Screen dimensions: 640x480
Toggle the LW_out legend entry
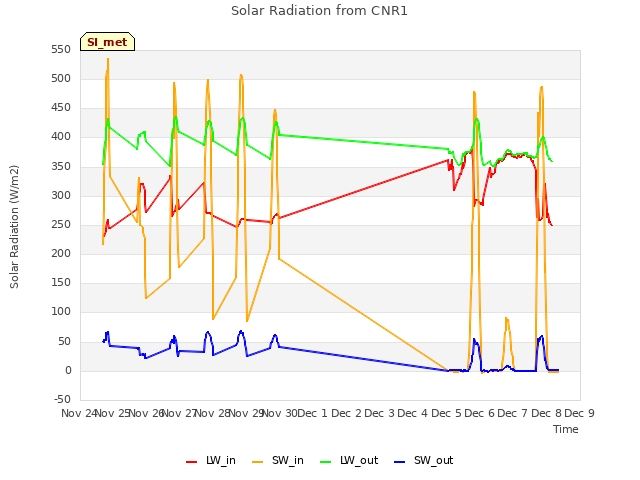[349, 460]
